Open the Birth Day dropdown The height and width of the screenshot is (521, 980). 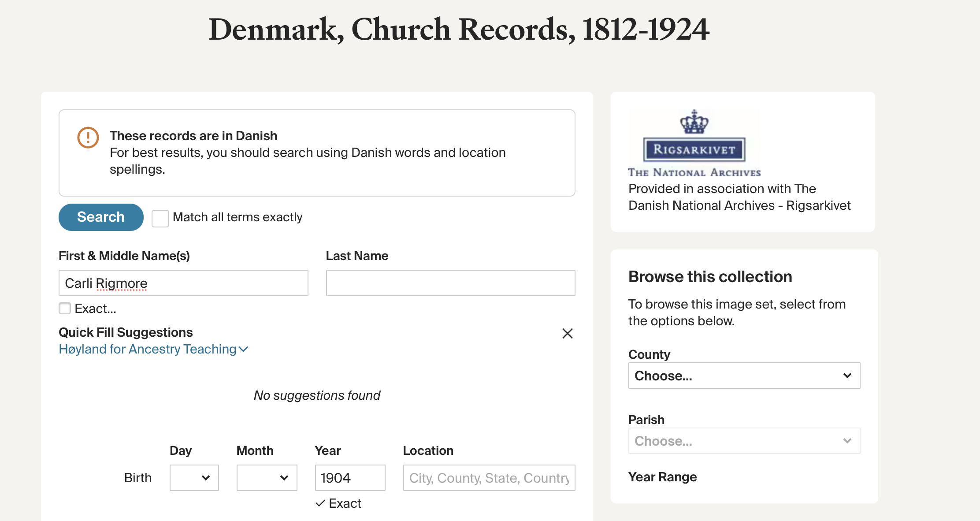tap(194, 478)
